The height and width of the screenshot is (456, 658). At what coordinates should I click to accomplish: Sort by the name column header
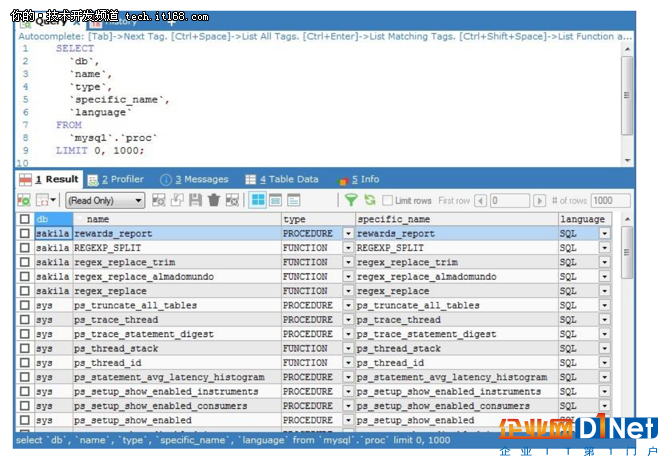177,219
